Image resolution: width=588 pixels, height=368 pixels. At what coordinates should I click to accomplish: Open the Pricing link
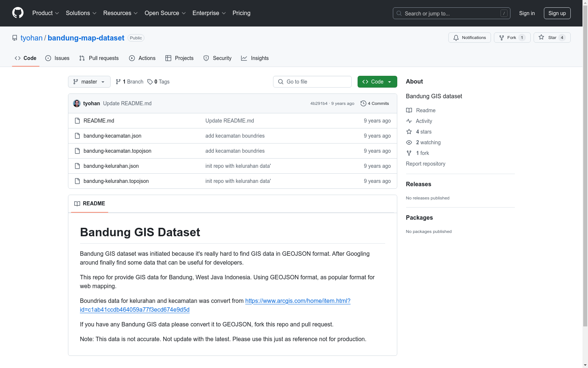pos(241,13)
